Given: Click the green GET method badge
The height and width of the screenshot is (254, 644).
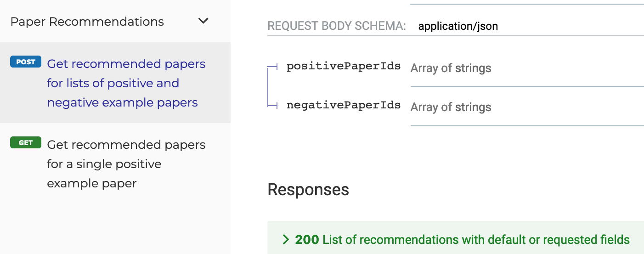Looking at the screenshot, I should [26, 143].
